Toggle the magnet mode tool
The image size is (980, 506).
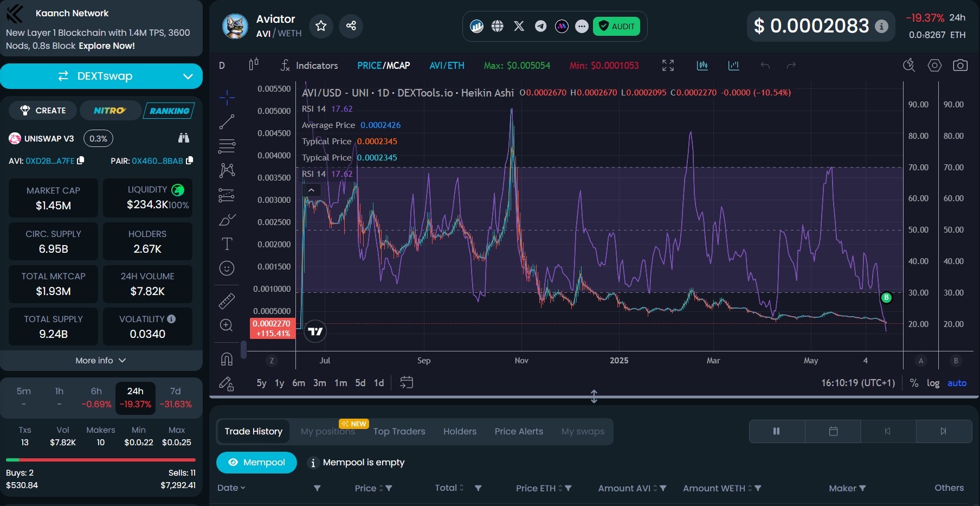tap(227, 358)
